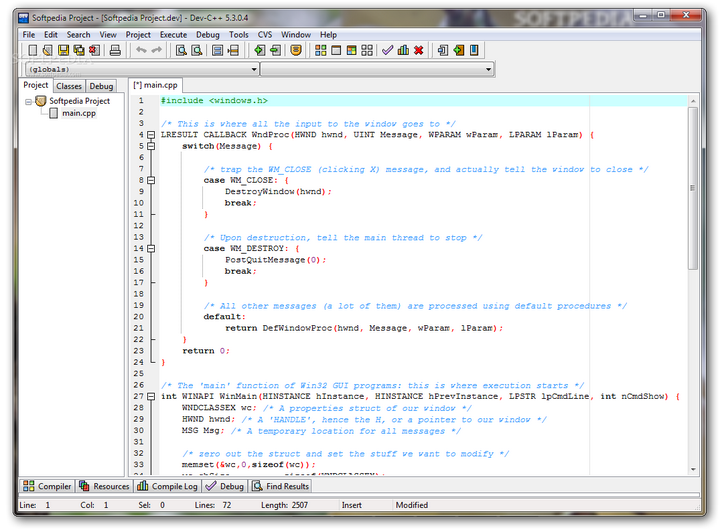Open Find with the first magnifier icon
720x530 pixels.
point(181,50)
